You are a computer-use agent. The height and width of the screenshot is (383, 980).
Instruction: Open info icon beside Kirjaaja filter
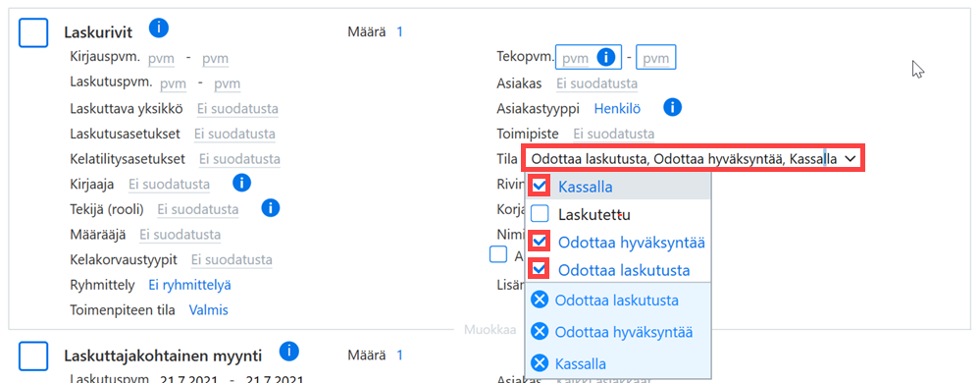[x=241, y=184]
